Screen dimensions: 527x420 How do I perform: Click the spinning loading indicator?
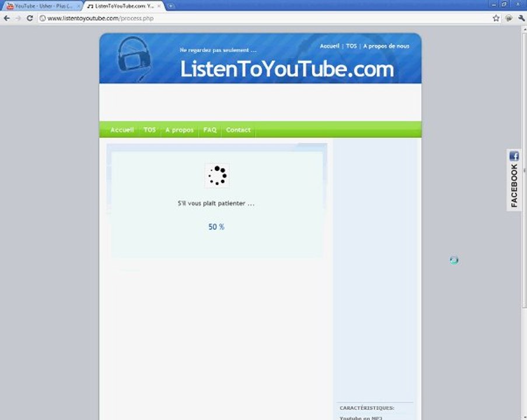point(217,176)
